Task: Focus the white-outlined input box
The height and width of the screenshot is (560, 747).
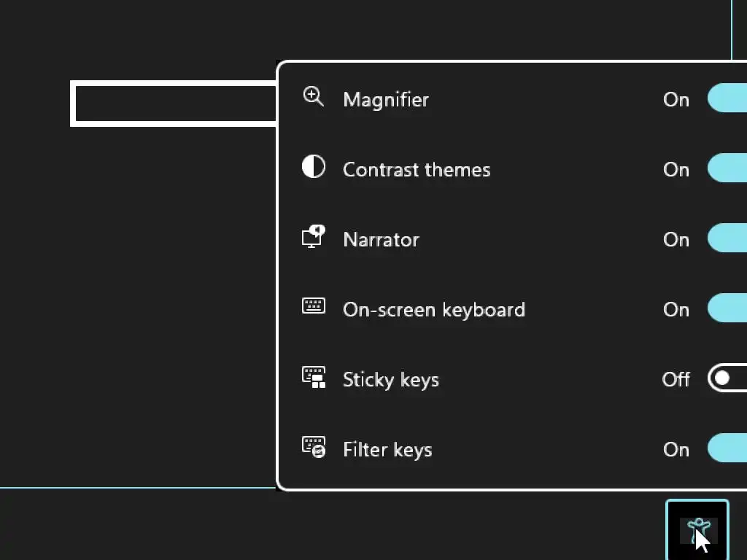Action: tap(175, 104)
